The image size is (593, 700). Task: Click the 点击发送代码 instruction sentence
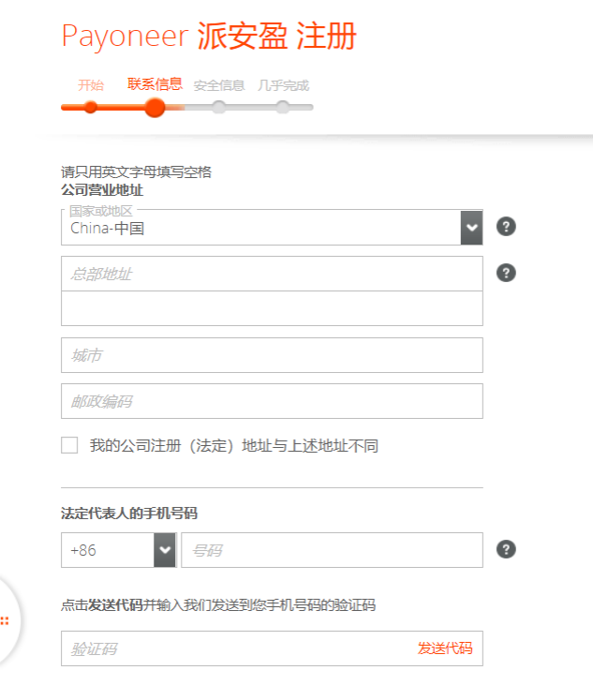[x=218, y=605]
